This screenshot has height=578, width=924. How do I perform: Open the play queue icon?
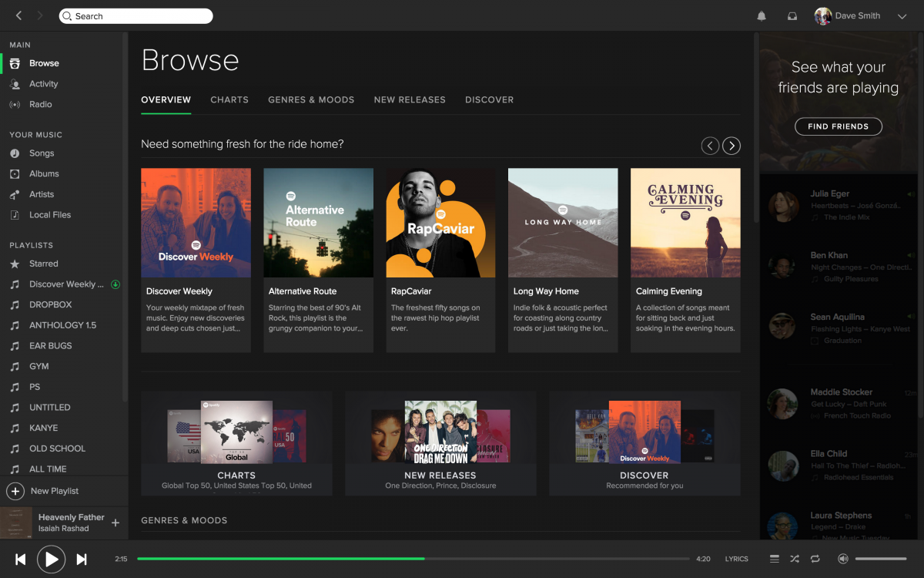coord(775,559)
